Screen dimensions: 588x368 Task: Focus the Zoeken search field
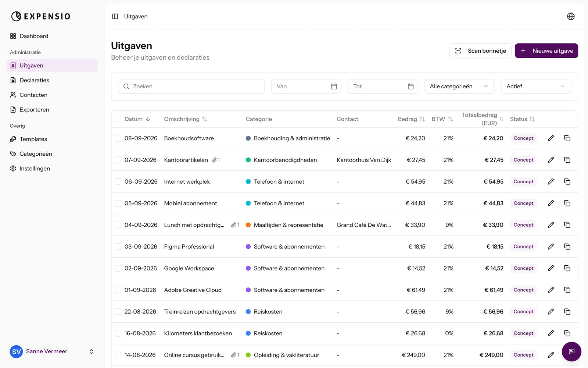[x=191, y=86]
